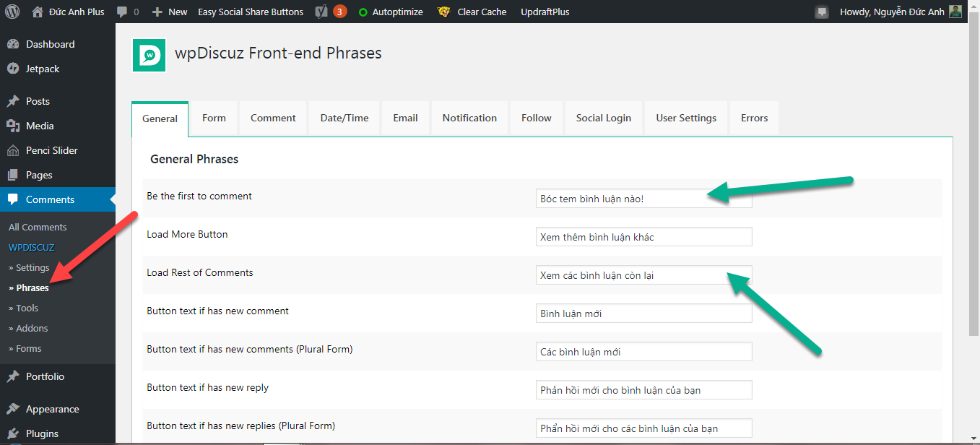Go to wpDiscuz Settings submenu
This screenshot has height=445, width=980.
click(32, 267)
